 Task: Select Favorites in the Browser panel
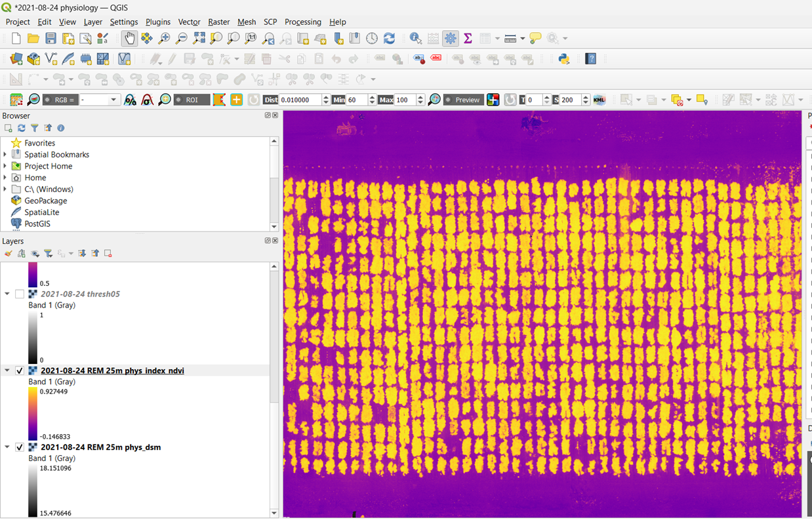[x=39, y=143]
